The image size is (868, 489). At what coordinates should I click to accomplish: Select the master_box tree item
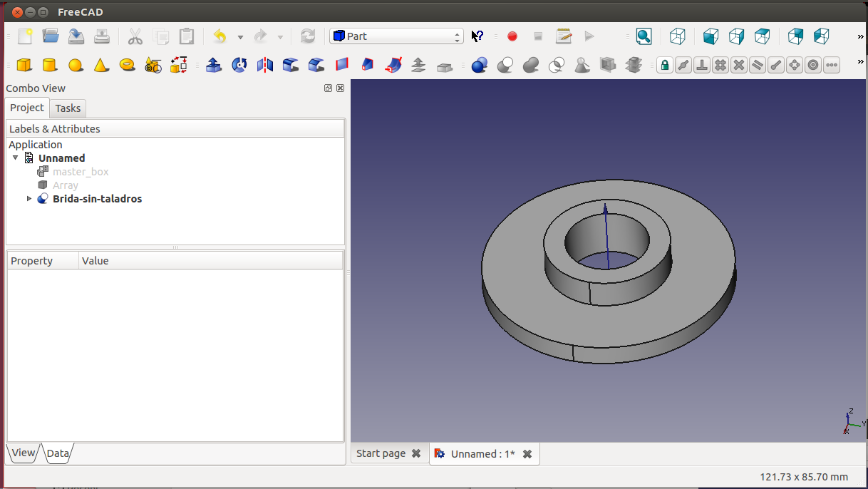(80, 172)
